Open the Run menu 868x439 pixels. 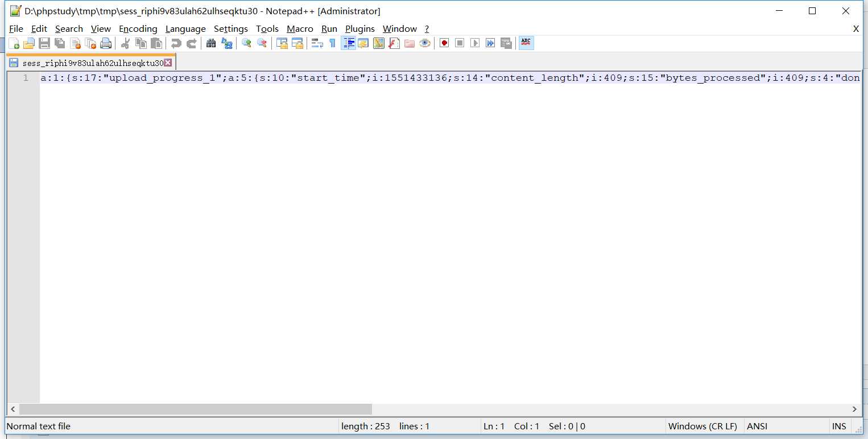point(329,28)
